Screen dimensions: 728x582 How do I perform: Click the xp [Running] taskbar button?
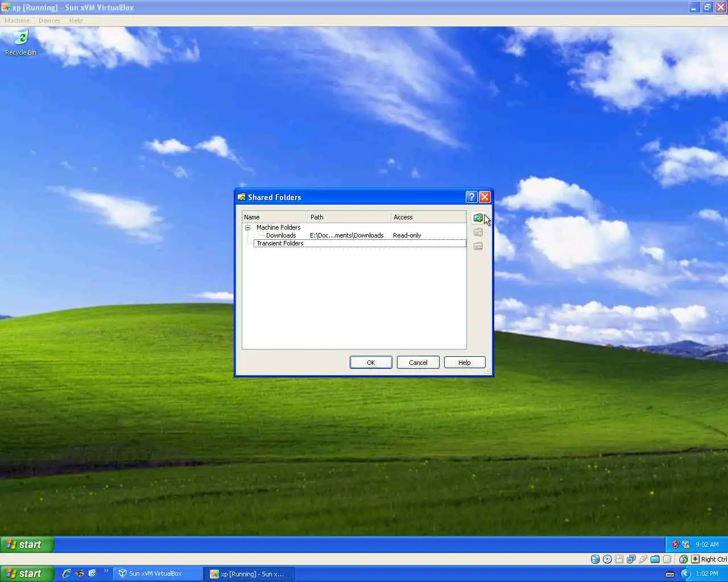click(x=250, y=573)
